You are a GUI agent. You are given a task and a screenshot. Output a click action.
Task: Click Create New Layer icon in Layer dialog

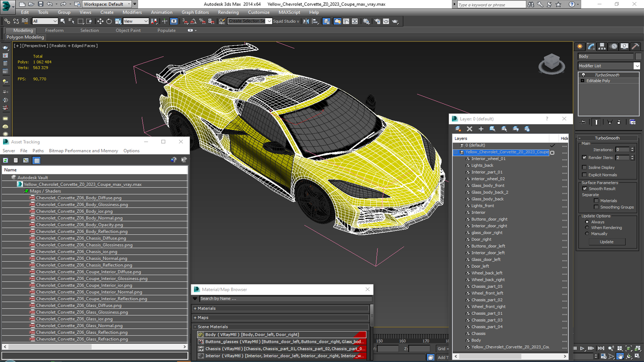[x=458, y=129]
